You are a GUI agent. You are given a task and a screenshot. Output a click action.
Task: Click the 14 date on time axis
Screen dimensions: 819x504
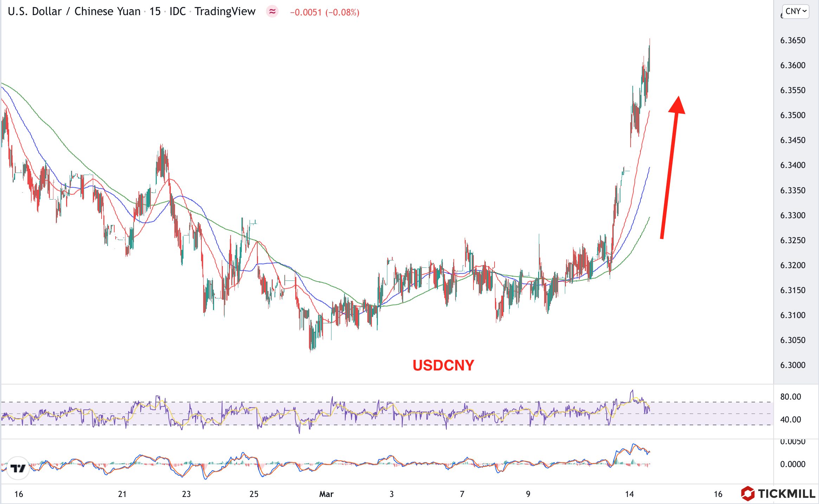(x=629, y=494)
